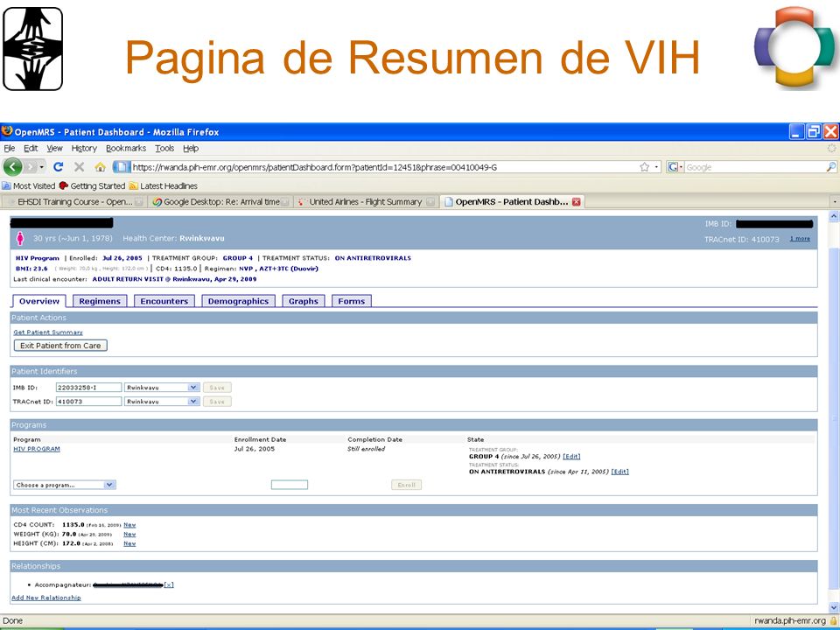Screen dimensions: 840x630
Task: Click the scrollbar down arrow
Action: [834, 607]
